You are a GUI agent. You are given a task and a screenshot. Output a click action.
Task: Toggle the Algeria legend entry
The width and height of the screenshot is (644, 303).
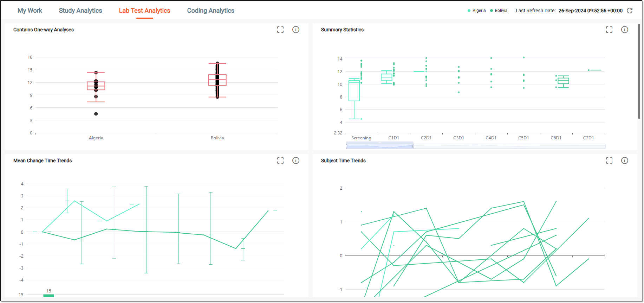click(476, 11)
